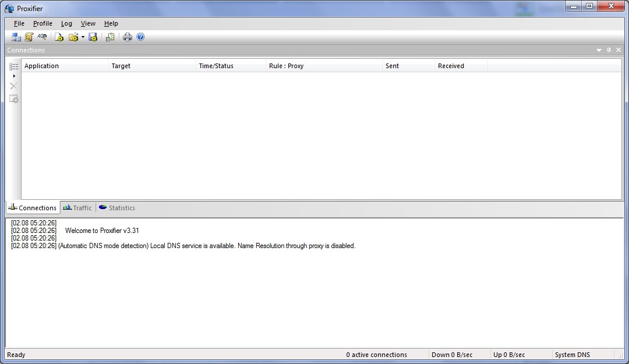Sort by the Received column header
The image size is (629, 364).
tap(461, 66)
